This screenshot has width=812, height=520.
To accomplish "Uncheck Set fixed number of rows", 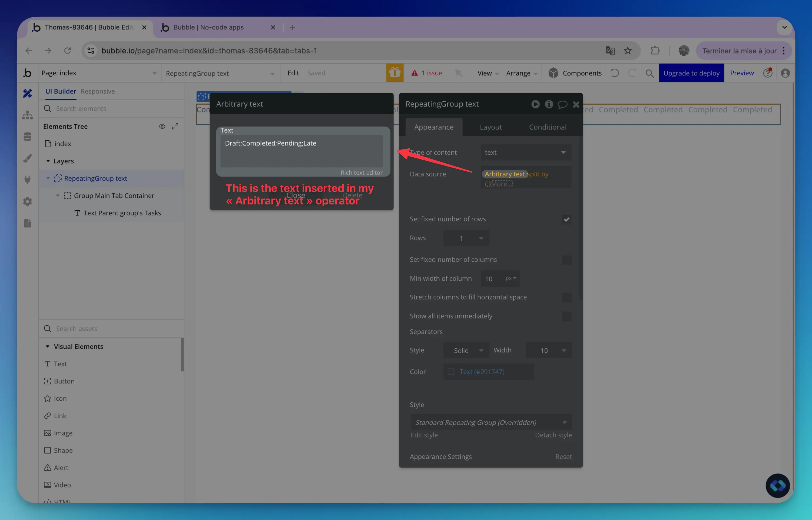I will coord(566,220).
